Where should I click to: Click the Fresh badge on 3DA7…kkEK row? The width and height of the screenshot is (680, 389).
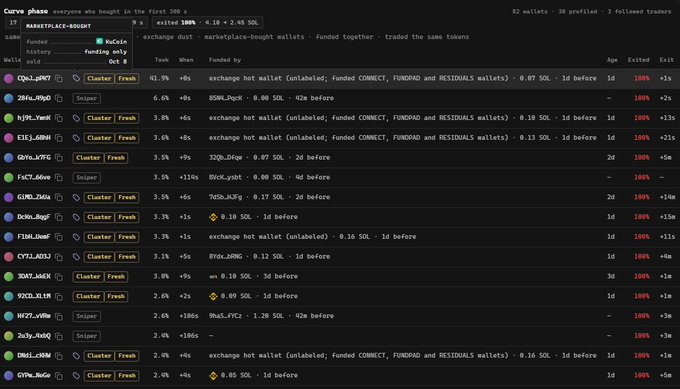[x=116, y=277]
